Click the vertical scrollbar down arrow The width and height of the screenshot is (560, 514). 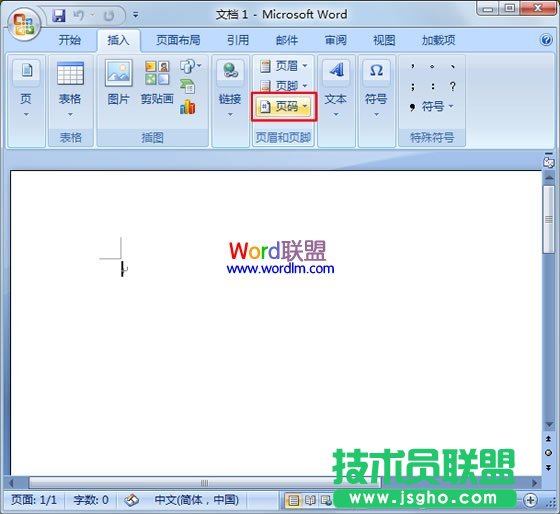point(549,424)
